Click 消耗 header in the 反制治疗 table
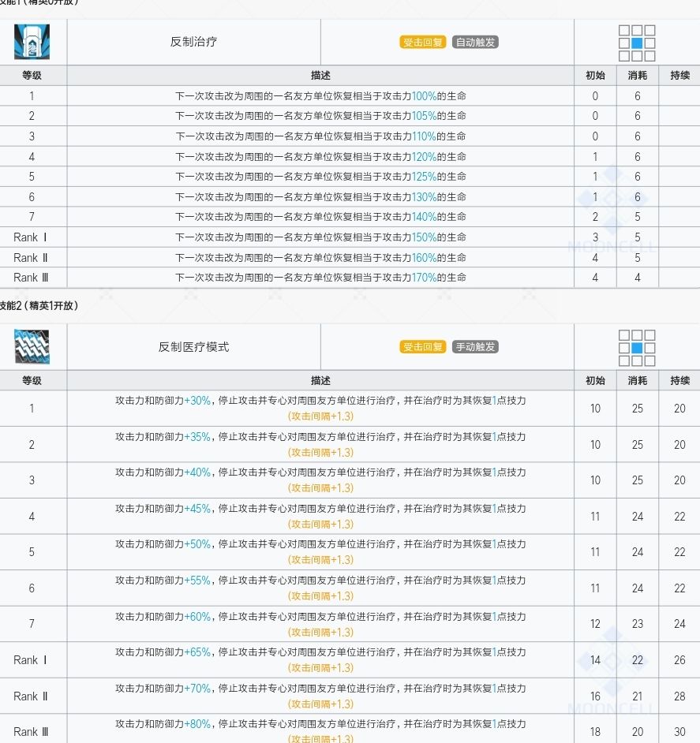Screen dimensions: 700x743 point(638,76)
